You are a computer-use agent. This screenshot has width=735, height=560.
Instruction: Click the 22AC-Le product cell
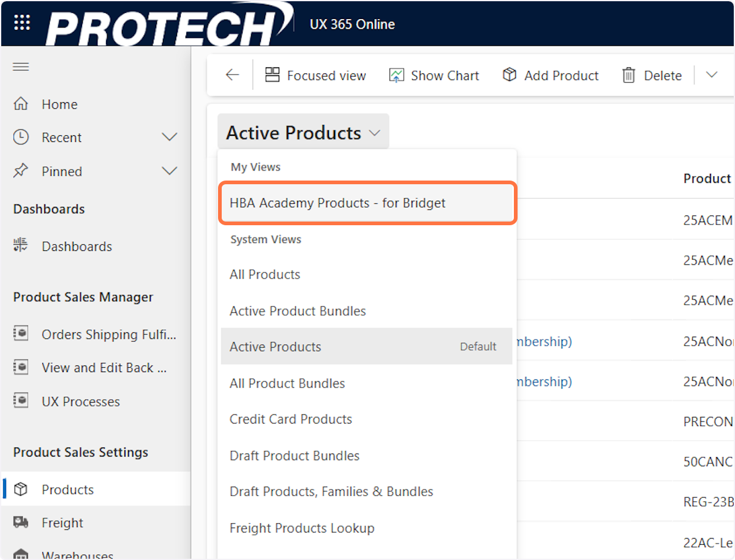point(708,542)
